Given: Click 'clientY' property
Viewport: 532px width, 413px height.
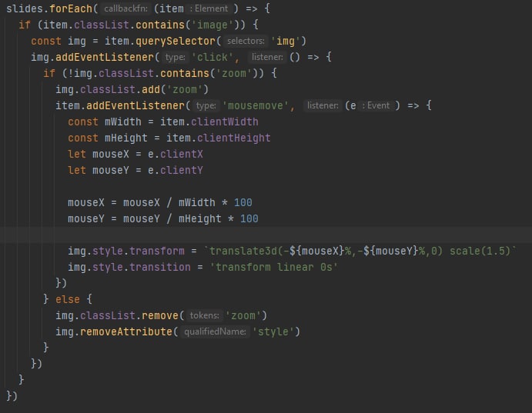Looking at the screenshot, I should point(181,170).
